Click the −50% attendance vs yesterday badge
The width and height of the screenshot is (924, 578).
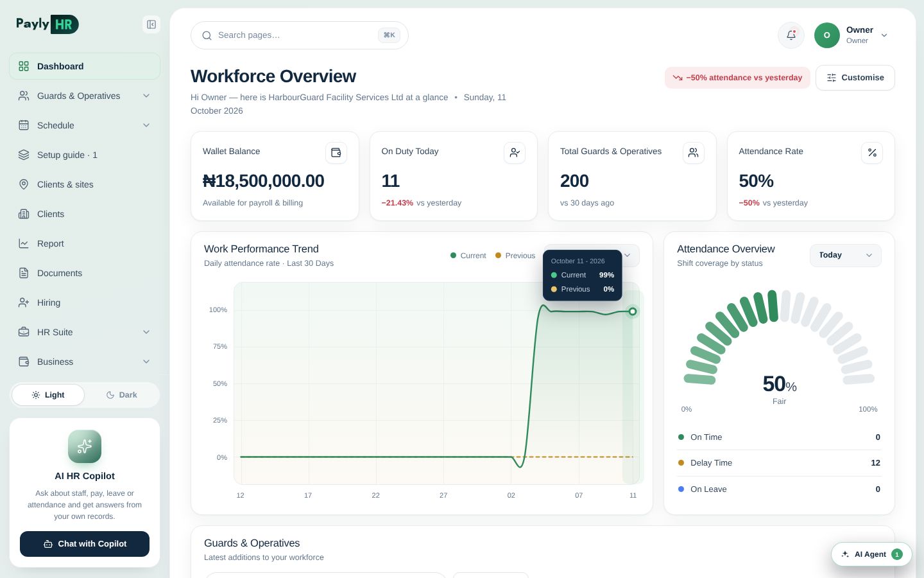click(737, 78)
